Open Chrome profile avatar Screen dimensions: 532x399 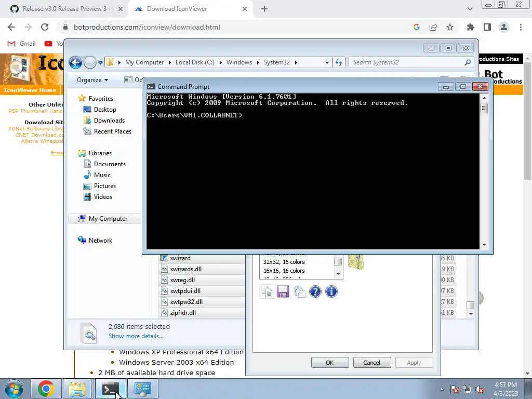click(x=504, y=27)
